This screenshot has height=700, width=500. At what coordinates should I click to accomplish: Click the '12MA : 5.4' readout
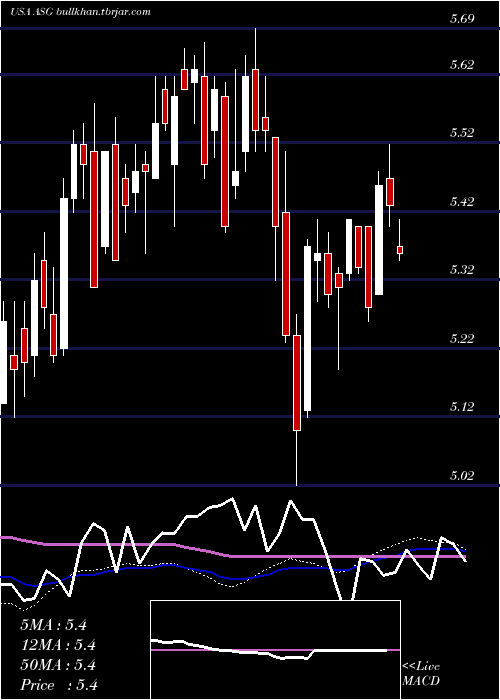[58, 645]
